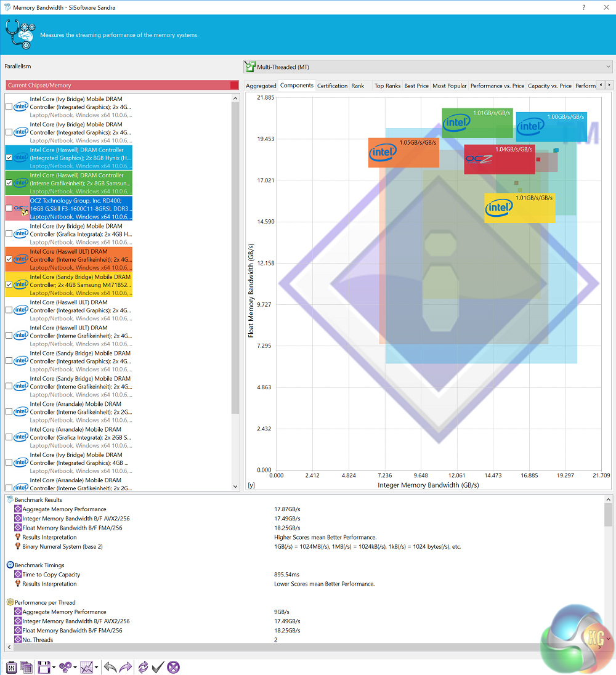Uncheck the orange Haswell ULT entry
Viewport: 616px width, 675px height.
coord(9,259)
